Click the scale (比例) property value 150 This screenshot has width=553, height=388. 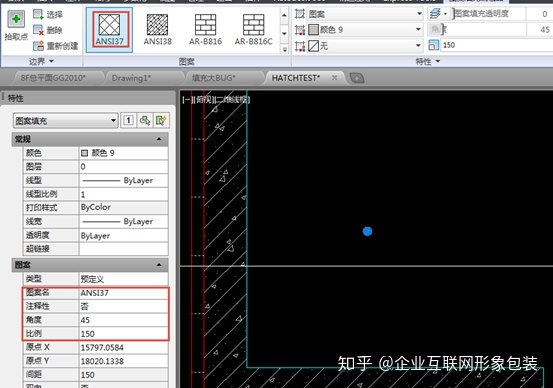coord(123,334)
